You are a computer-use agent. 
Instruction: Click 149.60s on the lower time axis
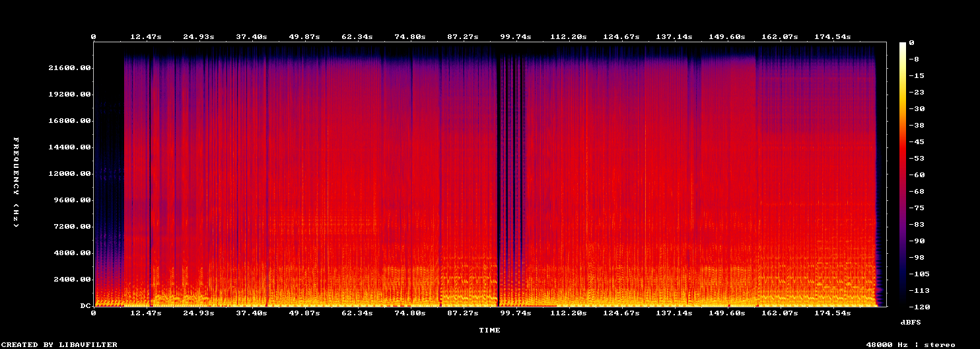(727, 313)
